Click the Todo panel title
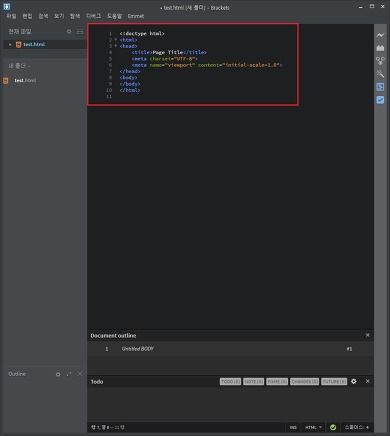Viewport: 390px width, 436px height. [x=97, y=382]
